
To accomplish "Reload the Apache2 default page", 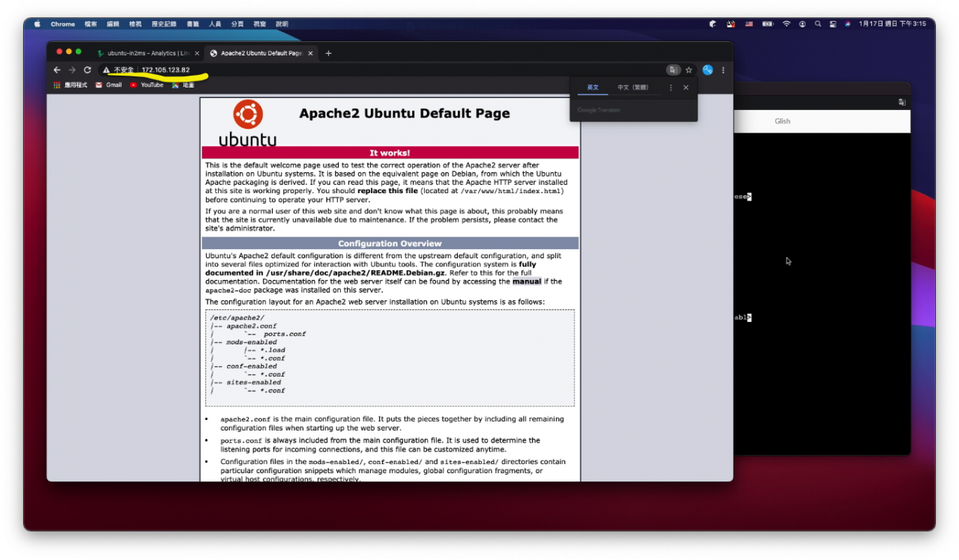I will (87, 70).
